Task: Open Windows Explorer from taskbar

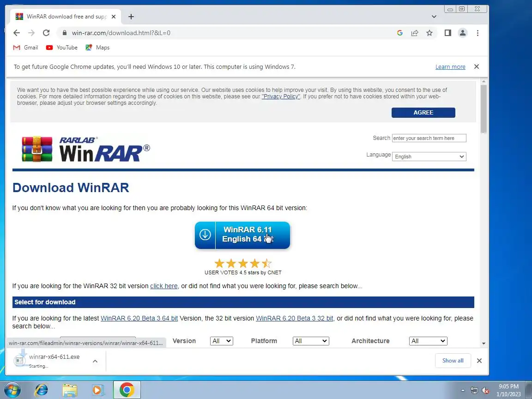Action: 70,390
